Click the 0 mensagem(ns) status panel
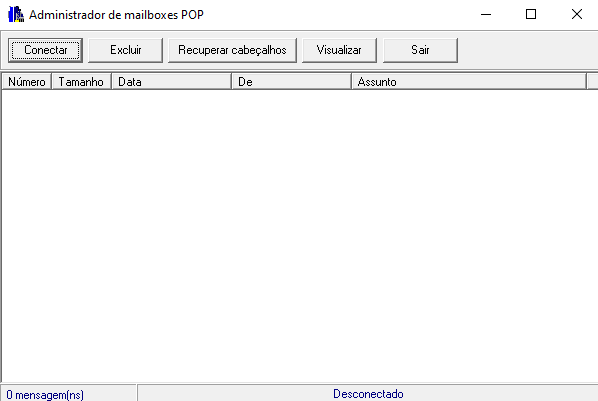Screen dimensions: 598x401 click(69, 393)
